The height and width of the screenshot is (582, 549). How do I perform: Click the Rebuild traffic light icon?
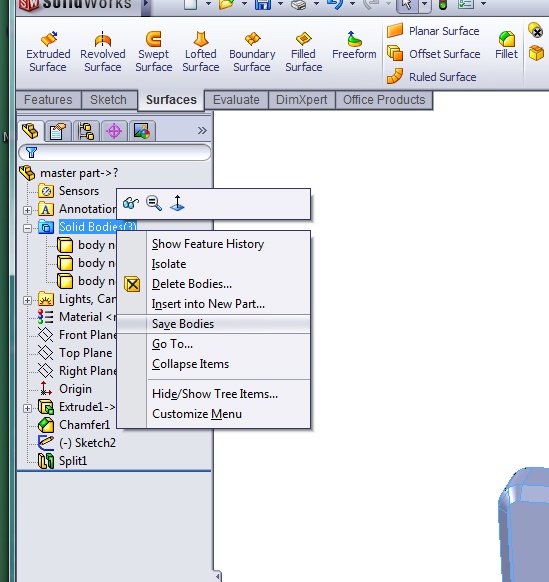(x=443, y=4)
